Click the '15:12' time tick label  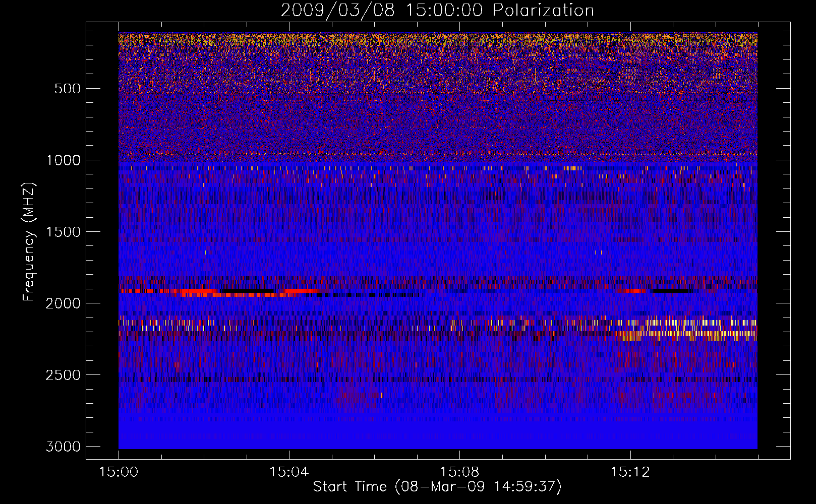point(630,472)
